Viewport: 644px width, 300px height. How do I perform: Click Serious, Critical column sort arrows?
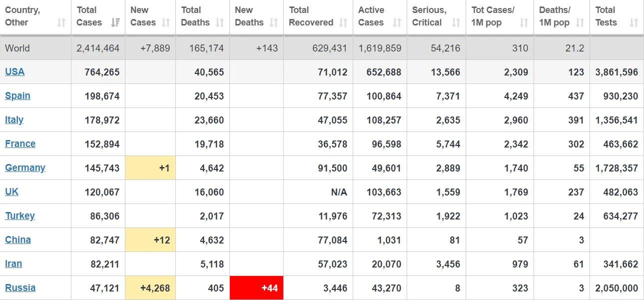[x=456, y=22]
